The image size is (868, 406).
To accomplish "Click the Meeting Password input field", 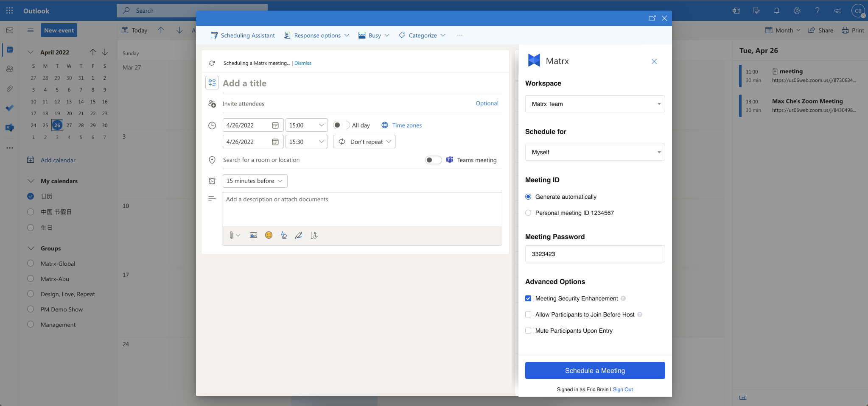I will coord(595,254).
